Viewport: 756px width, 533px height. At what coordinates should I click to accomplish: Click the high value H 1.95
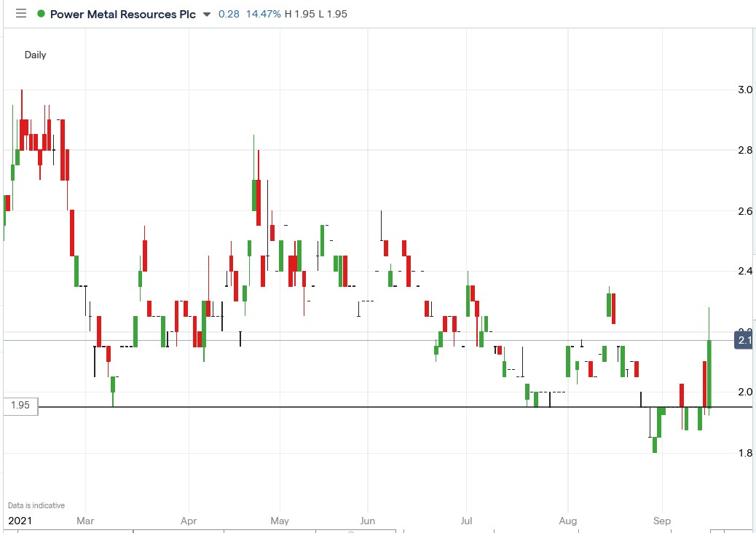click(x=299, y=13)
